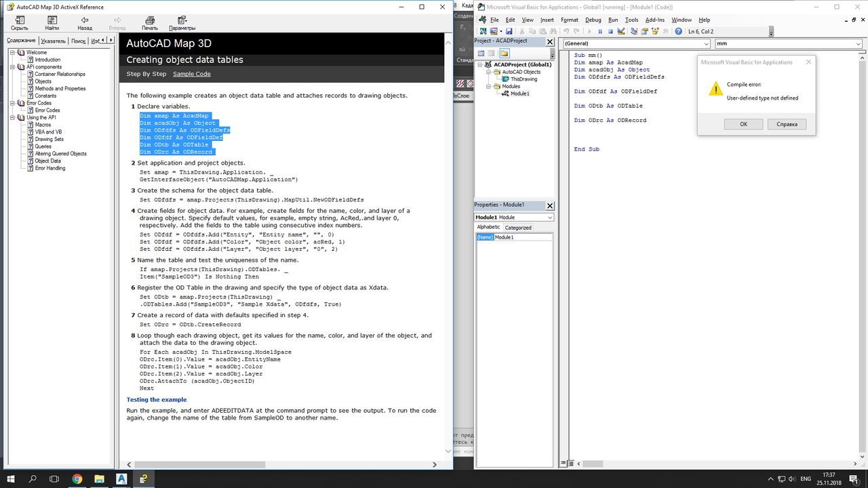This screenshot has width=868, height=488.
Task: Click the (Name) property value field Module1
Action: click(523, 237)
